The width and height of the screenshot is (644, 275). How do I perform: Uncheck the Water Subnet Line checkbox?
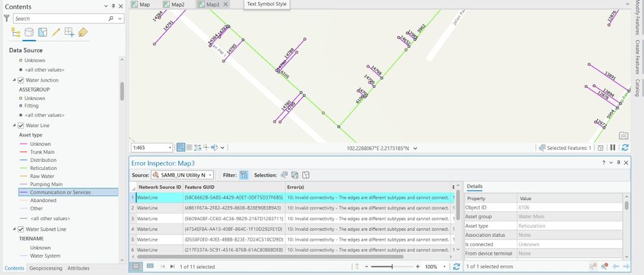21,229
